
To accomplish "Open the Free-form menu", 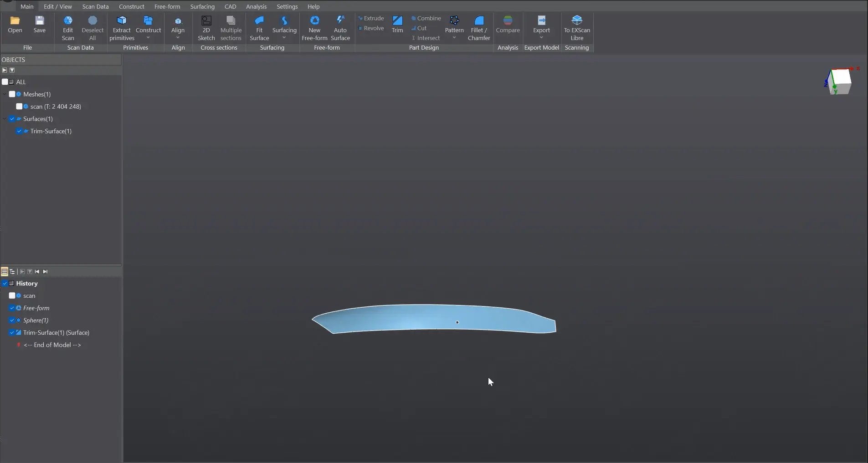I will tap(167, 6).
